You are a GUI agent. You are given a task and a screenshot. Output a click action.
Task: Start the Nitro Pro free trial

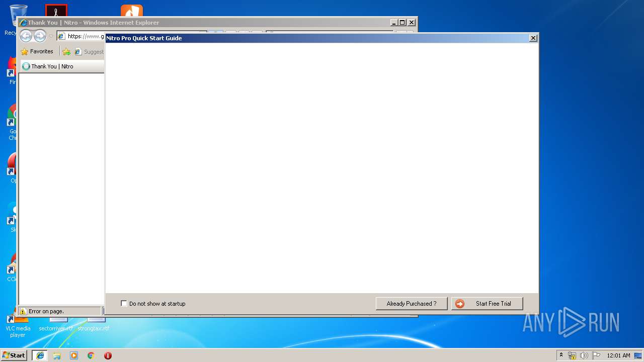pos(487,304)
